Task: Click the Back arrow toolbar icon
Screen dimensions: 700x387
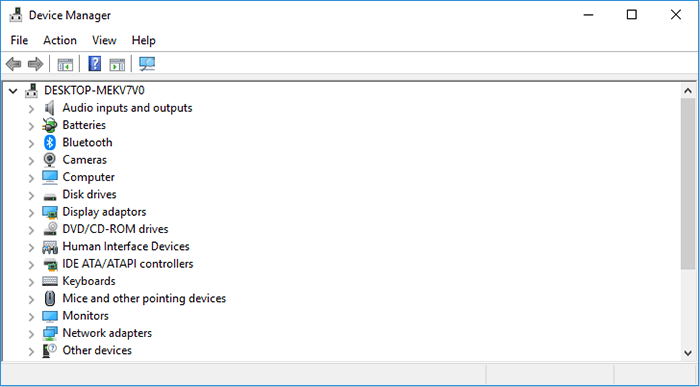Action: coord(13,64)
